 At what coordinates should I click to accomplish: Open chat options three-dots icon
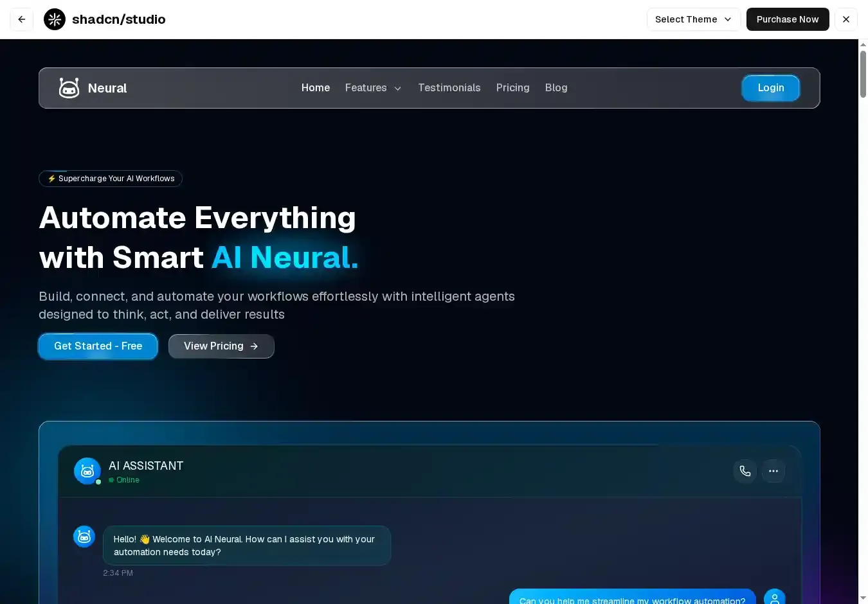click(773, 471)
